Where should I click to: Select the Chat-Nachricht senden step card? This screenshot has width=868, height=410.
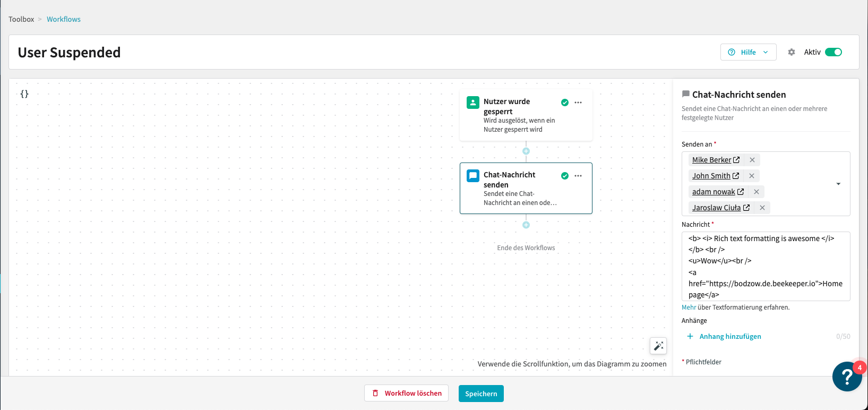(x=526, y=189)
